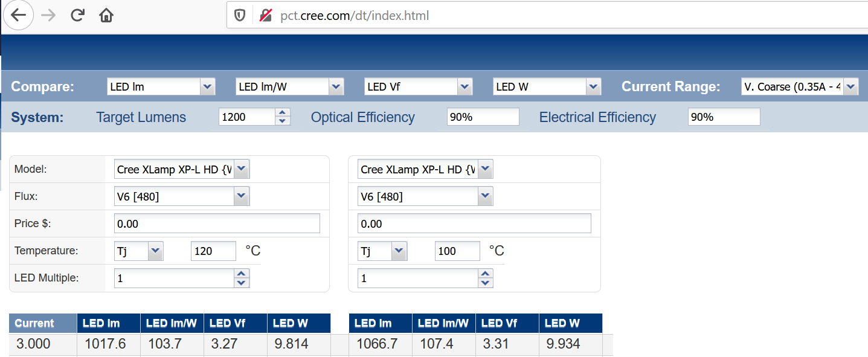Select the 107.4 lm/W cell
Viewport: 868px width, 357px height.
[x=444, y=344]
